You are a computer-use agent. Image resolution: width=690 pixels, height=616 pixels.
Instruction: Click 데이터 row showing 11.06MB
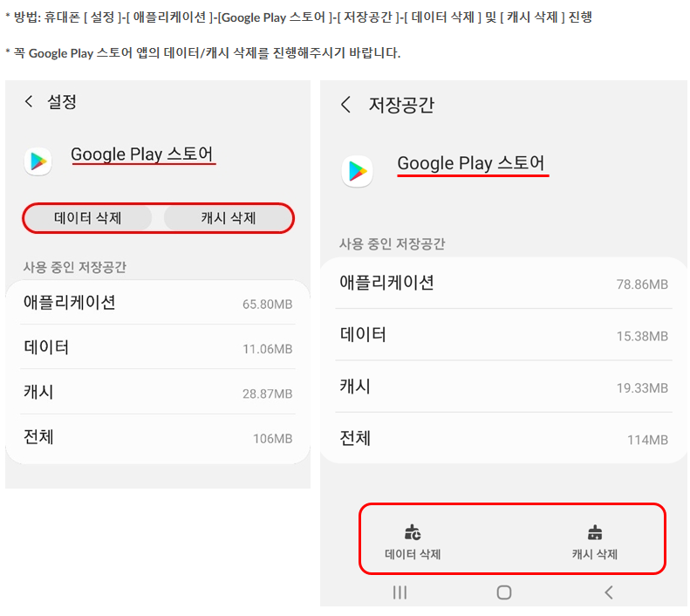point(158,347)
